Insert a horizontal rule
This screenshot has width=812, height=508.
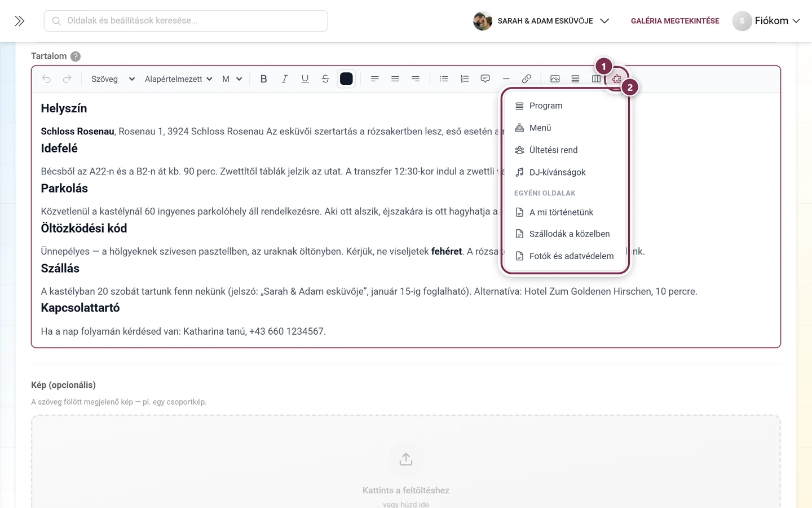pyautogui.click(x=506, y=79)
